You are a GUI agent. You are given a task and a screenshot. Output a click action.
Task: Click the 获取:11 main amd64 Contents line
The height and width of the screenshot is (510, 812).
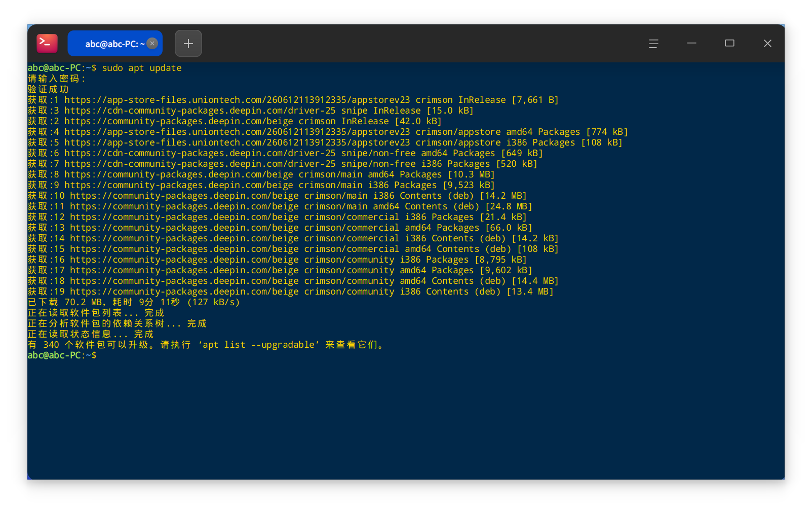click(280, 206)
